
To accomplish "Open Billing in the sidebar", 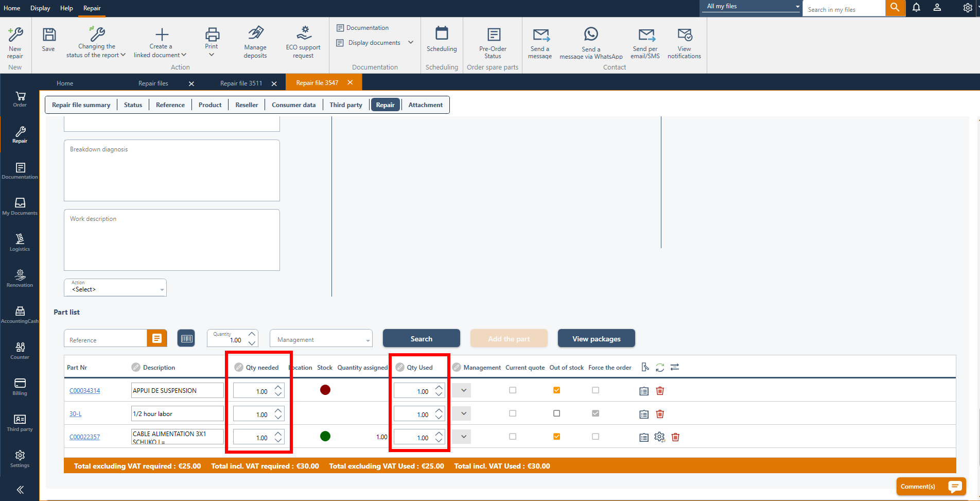I will pos(20,387).
